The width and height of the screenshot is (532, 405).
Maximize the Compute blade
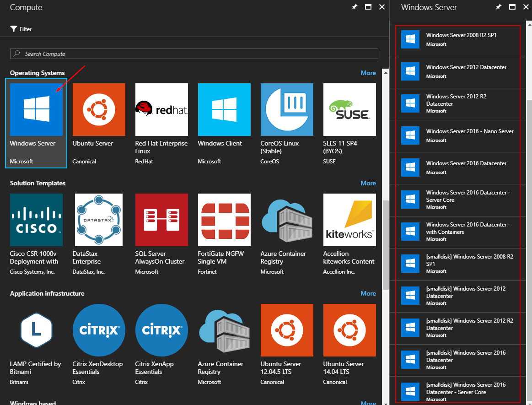tap(368, 7)
